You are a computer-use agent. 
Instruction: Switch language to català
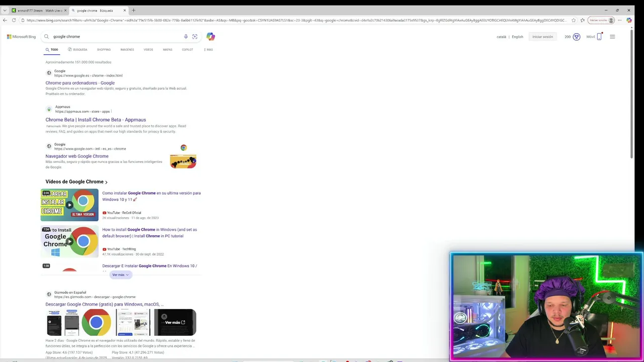[501, 37]
